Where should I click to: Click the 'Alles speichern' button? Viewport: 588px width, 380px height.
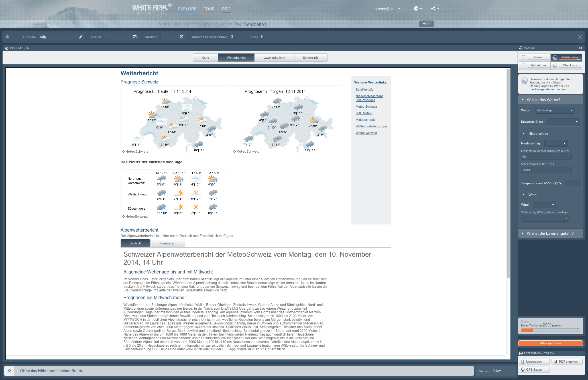tap(550, 343)
